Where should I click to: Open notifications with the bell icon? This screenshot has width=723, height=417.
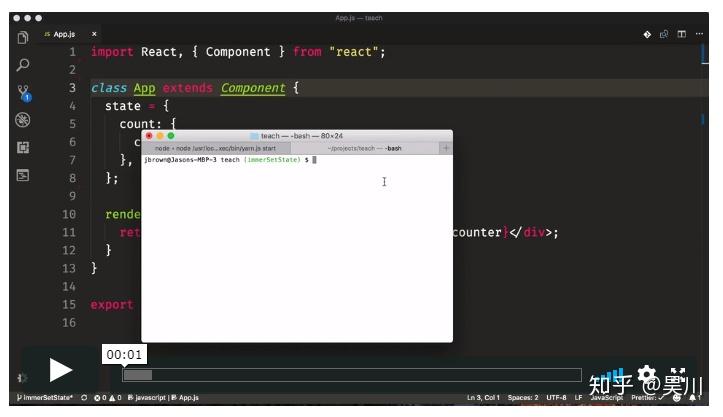click(x=693, y=398)
